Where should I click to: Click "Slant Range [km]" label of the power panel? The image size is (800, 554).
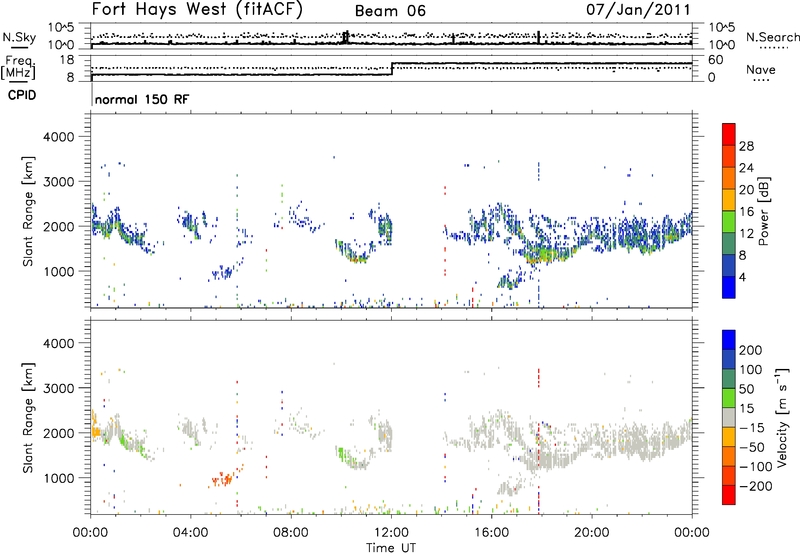(x=28, y=211)
